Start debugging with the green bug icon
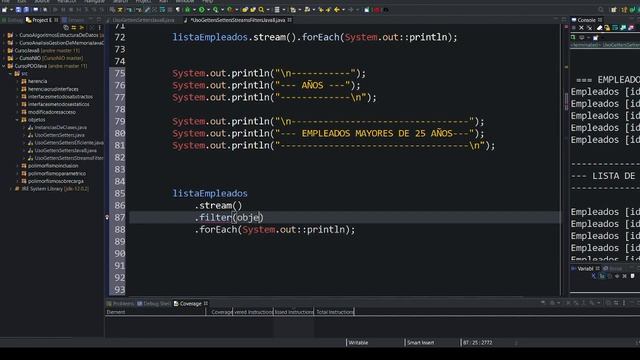 click(188, 9)
